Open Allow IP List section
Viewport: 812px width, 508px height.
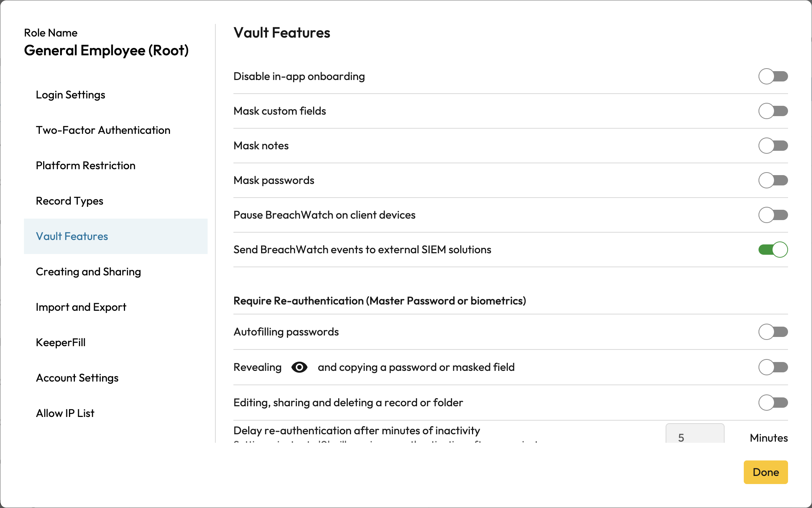(65, 413)
